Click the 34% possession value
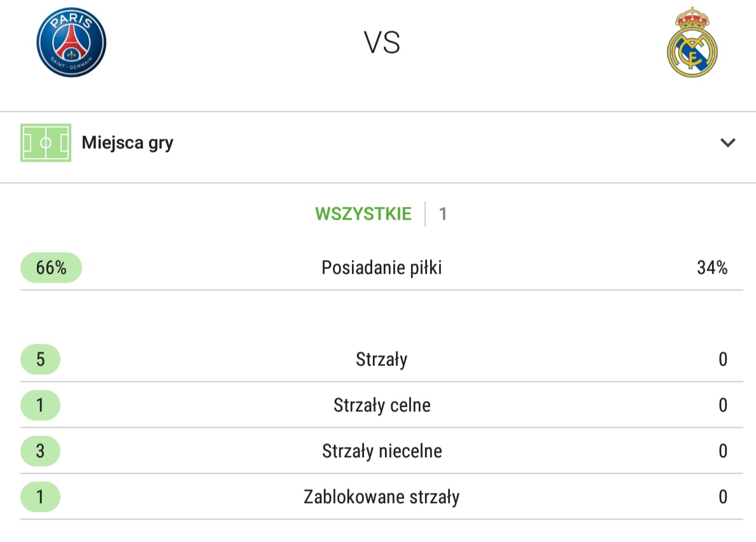This screenshot has width=756, height=542. [x=712, y=267]
